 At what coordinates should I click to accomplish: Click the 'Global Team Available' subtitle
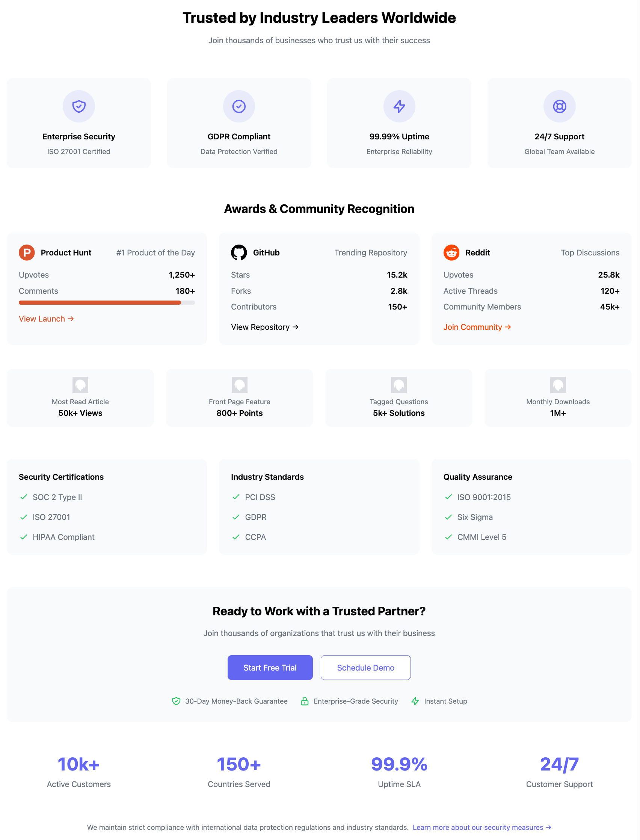(x=559, y=151)
